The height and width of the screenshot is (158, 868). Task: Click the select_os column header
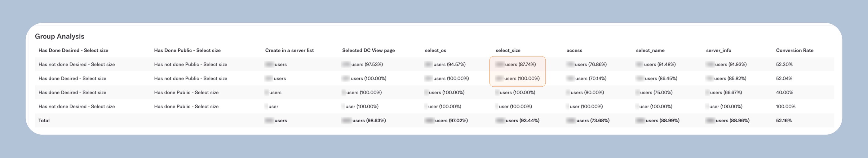click(435, 50)
